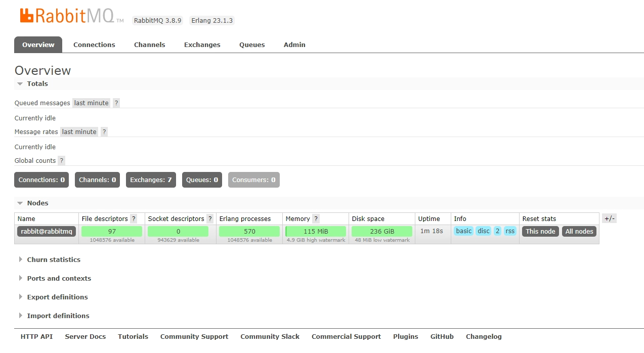Click the disc info badge
The width and height of the screenshot is (644, 353).
(x=484, y=231)
